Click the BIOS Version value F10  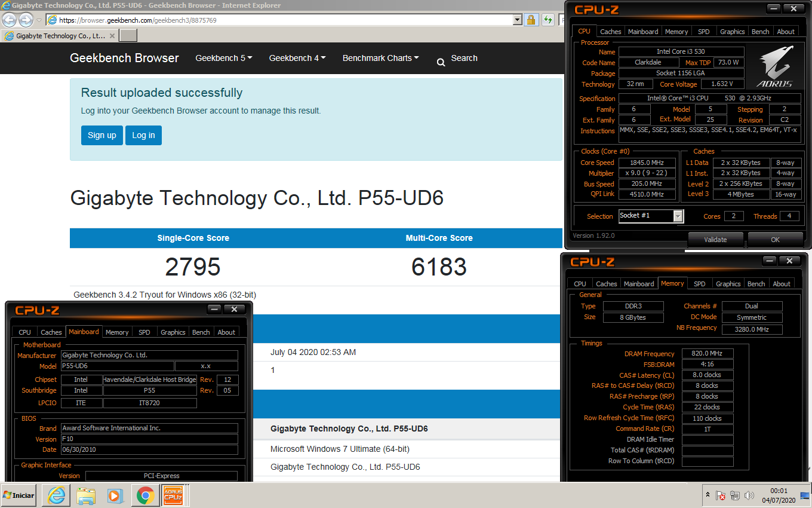pos(149,439)
